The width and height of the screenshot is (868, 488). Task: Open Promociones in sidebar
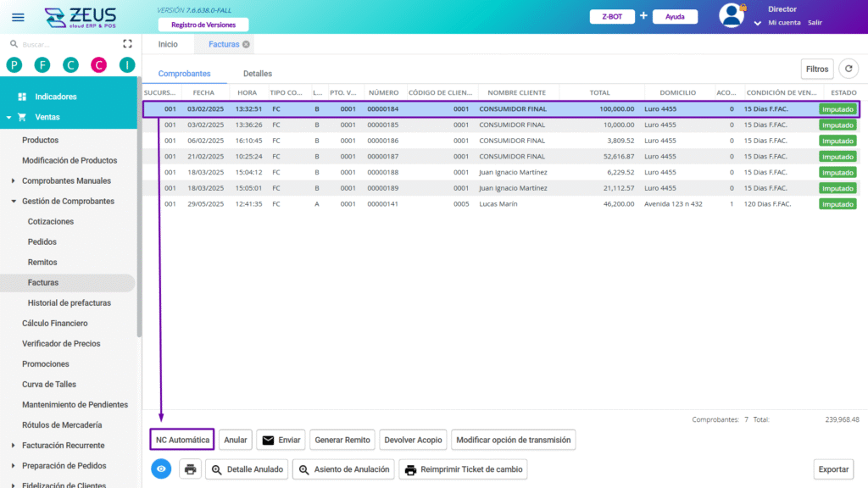click(46, 364)
